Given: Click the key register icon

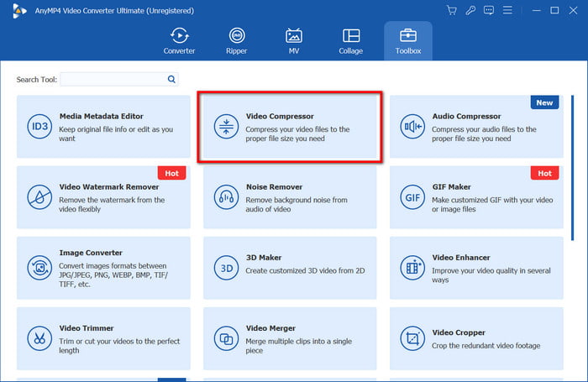Looking at the screenshot, I should click(x=470, y=11).
